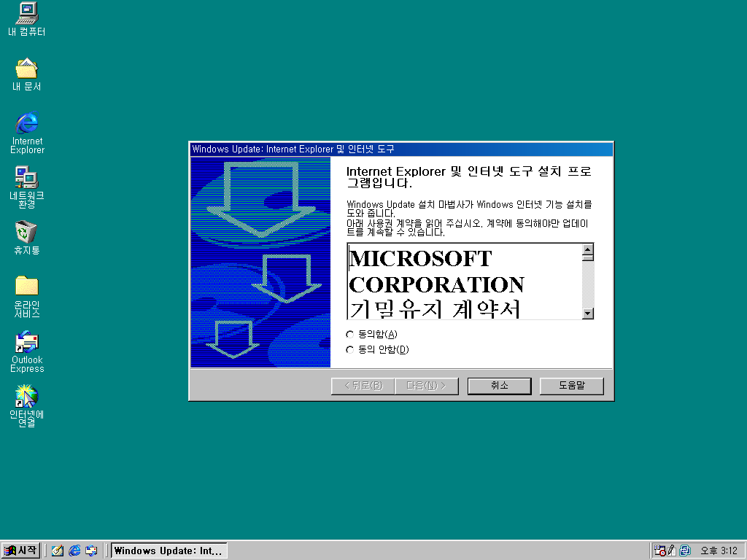The height and width of the screenshot is (560, 747).
Task: Click the 도움말 help button
Action: [x=572, y=386]
